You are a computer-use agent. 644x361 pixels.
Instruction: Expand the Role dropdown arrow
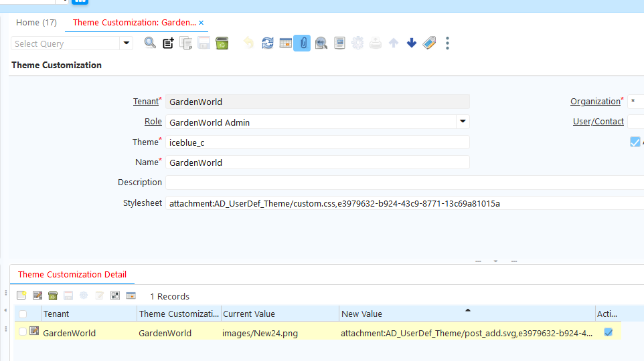coord(463,122)
